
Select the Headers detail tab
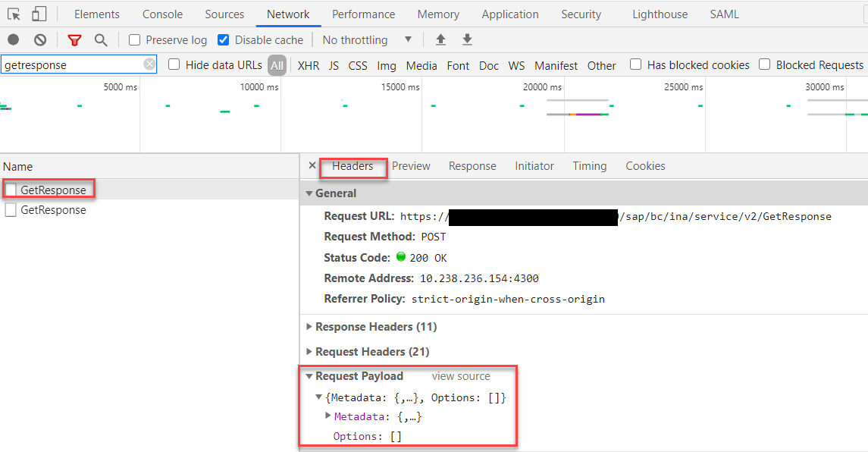pyautogui.click(x=353, y=165)
